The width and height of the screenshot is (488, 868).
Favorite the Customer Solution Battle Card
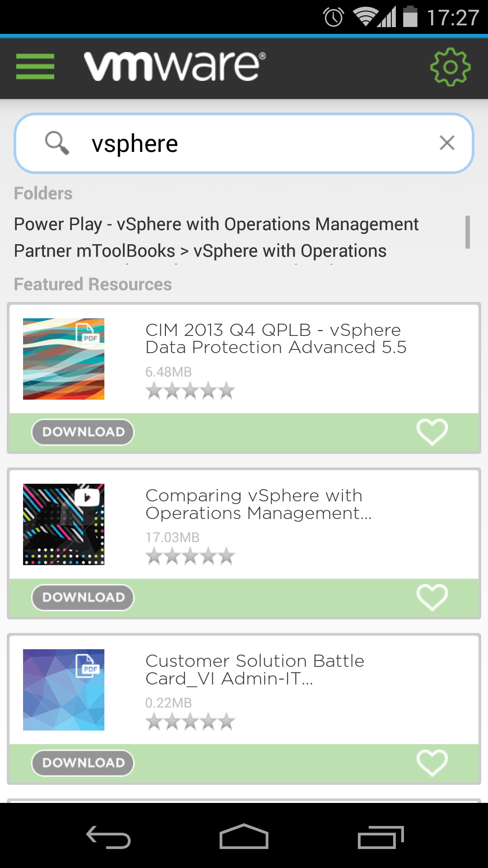click(x=432, y=763)
